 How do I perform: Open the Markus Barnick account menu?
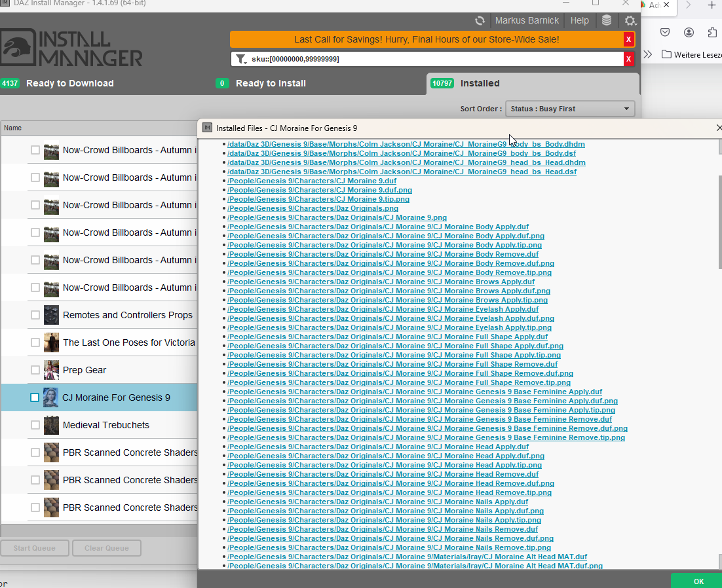click(x=527, y=21)
